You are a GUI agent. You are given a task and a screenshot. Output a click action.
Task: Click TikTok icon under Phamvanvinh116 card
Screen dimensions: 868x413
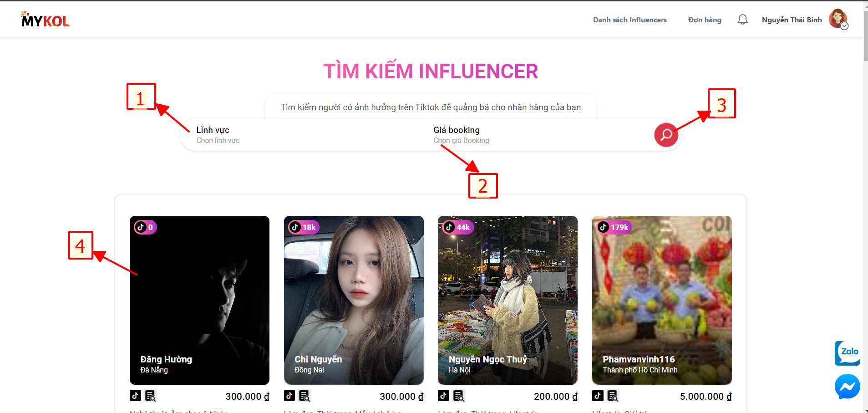coord(598,396)
